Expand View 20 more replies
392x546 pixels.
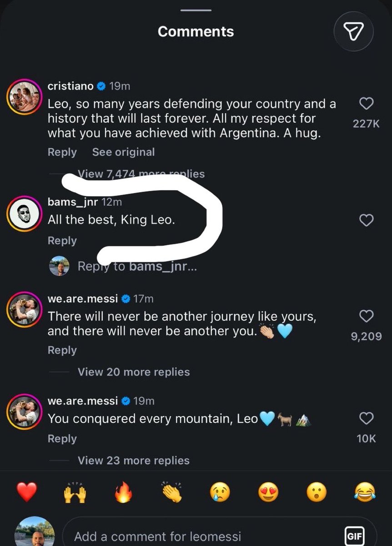[134, 372]
